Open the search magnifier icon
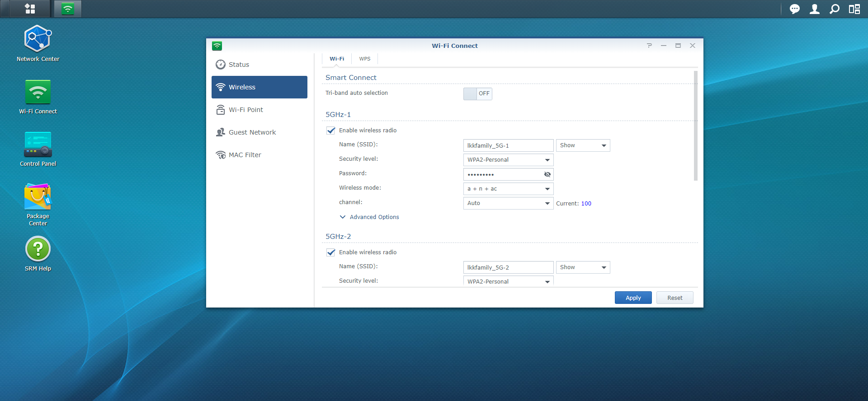 (835, 9)
